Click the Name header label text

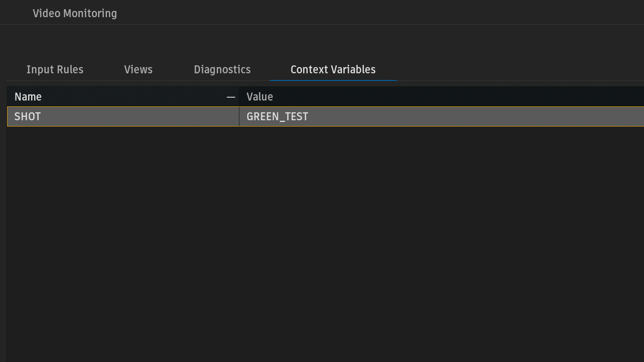[x=28, y=97]
